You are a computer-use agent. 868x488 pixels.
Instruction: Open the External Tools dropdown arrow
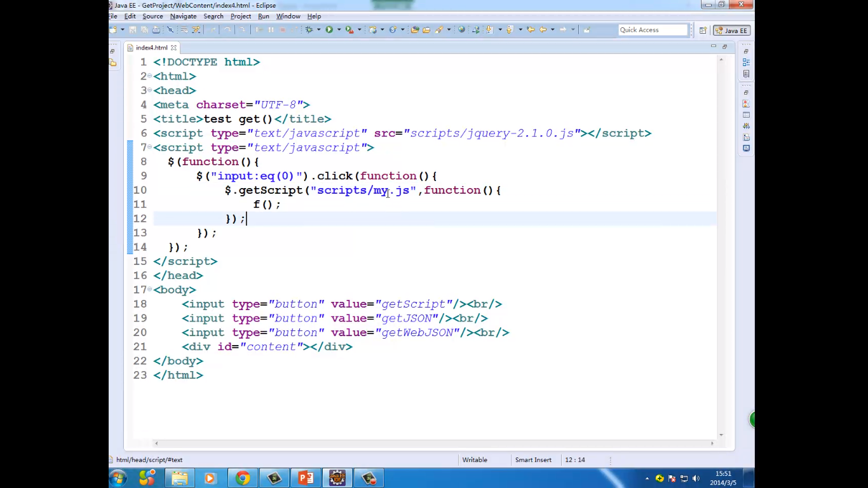(x=359, y=30)
